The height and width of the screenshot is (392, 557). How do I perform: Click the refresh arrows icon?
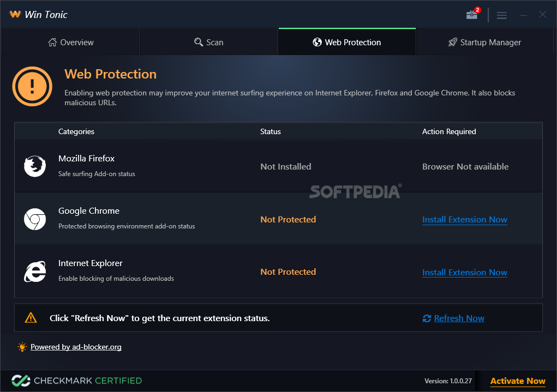(x=427, y=318)
